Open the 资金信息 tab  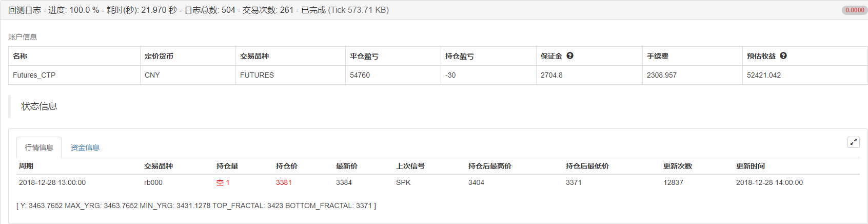point(85,147)
